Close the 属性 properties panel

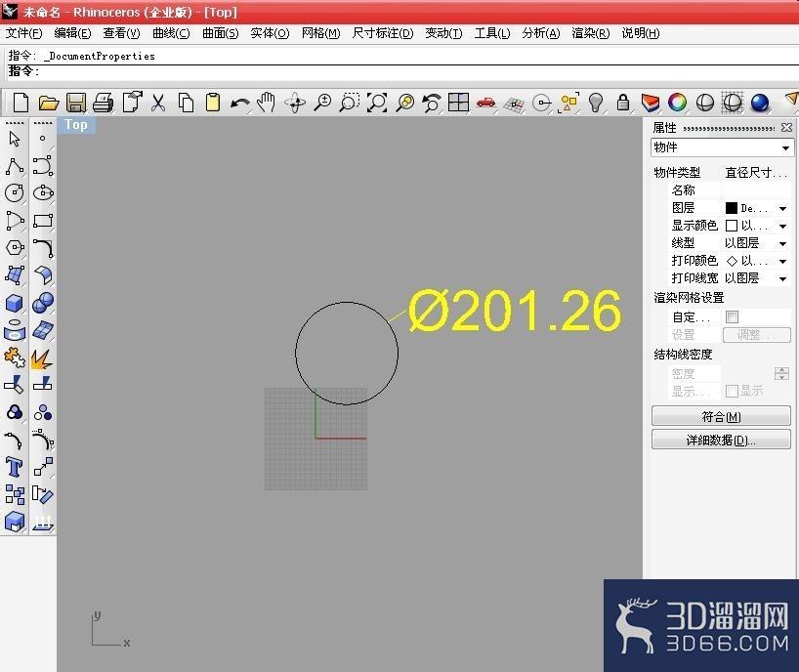coord(786,127)
